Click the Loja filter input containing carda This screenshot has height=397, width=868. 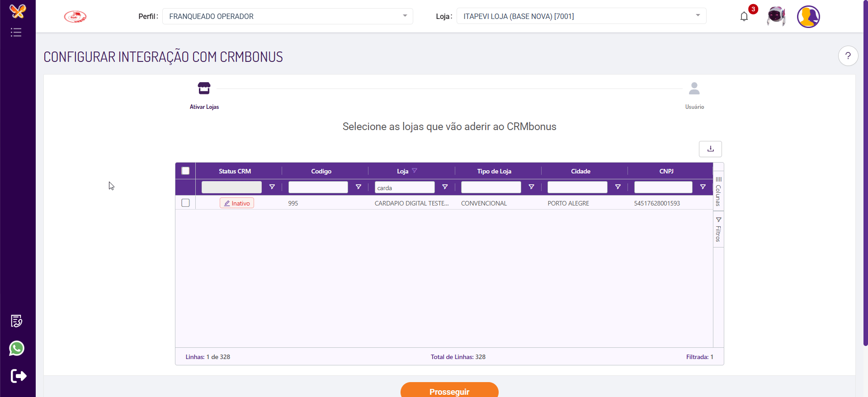[405, 187]
